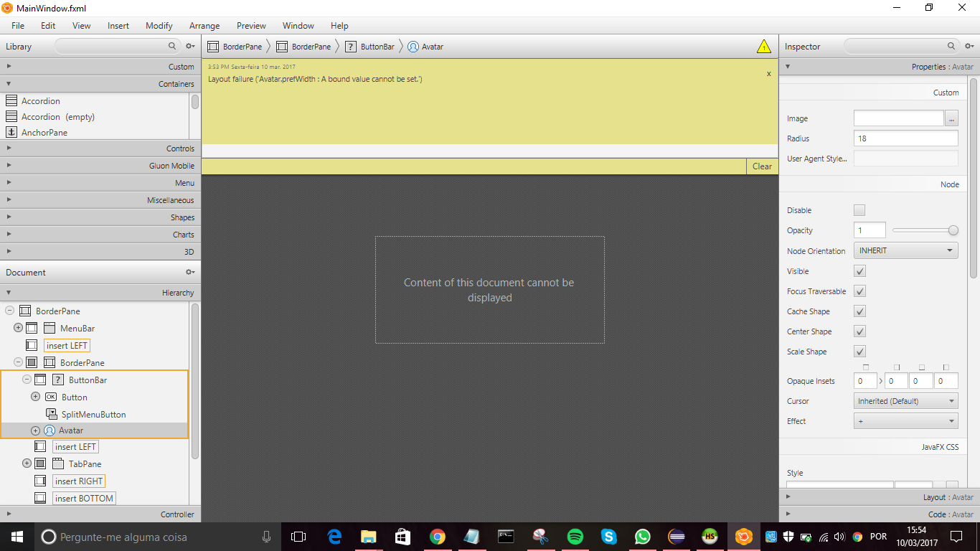Click the Library search magnifier icon

(x=172, y=46)
